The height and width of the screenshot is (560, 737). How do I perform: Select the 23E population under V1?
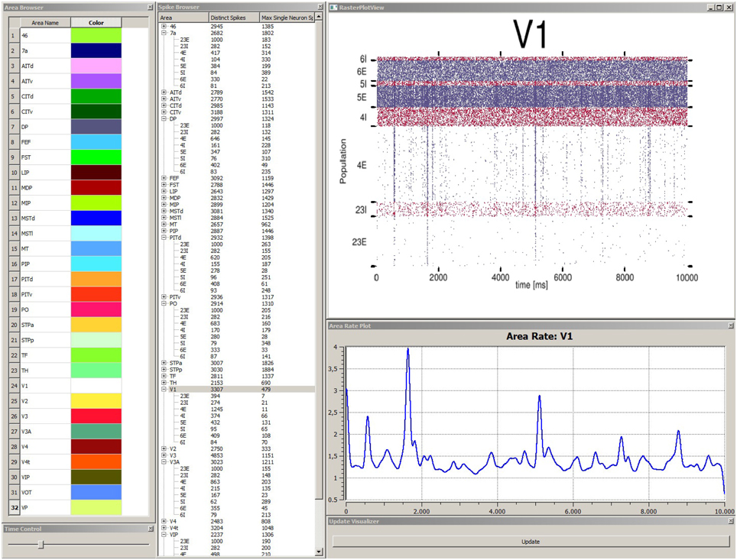[184, 396]
